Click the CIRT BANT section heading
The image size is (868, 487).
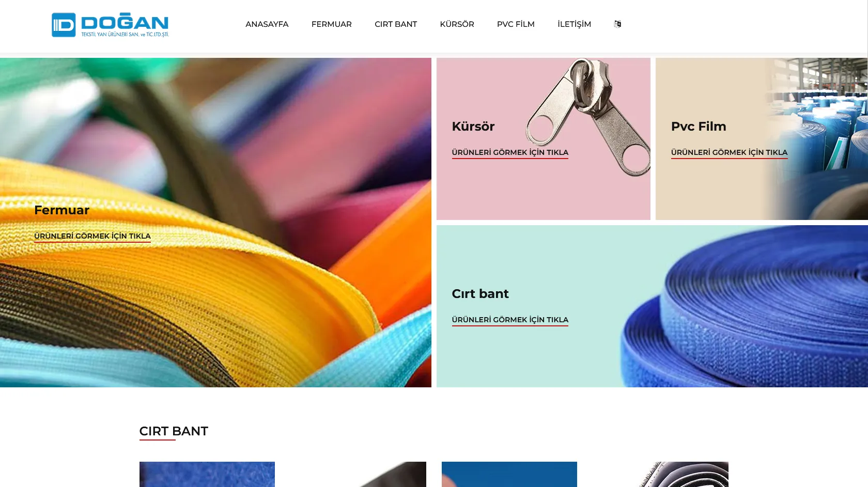(x=174, y=431)
